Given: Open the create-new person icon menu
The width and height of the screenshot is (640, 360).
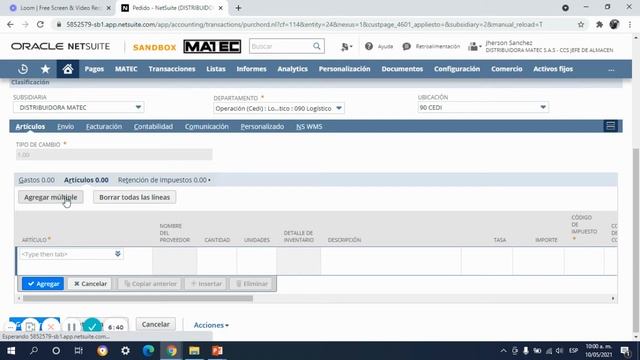Looking at the screenshot, I should (346, 47).
